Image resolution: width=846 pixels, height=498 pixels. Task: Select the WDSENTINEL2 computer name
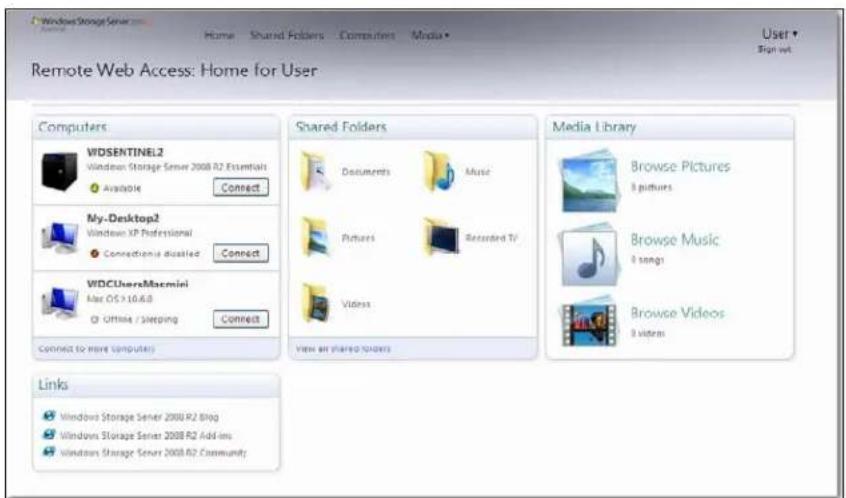(x=125, y=153)
